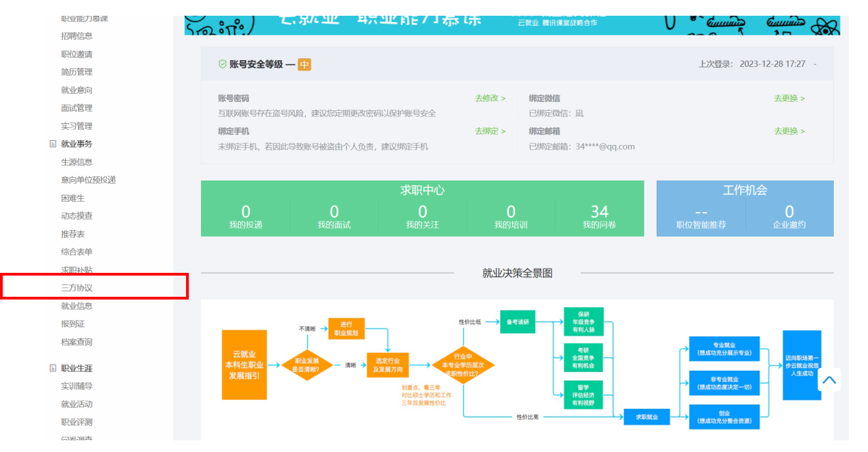Image resolution: width=868 pixels, height=452 pixels.
Task: Click the orange 中 security level badge
Action: pos(304,65)
